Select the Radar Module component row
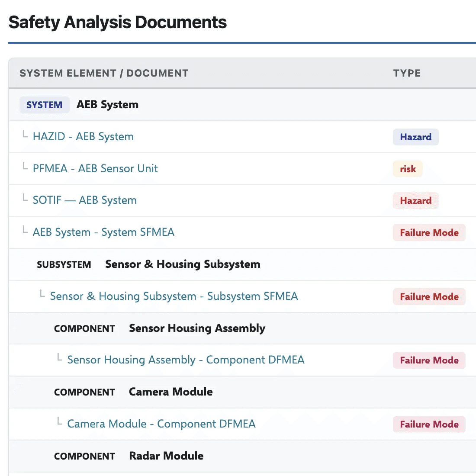Viewport: 476px width, 476px height. tap(242, 456)
